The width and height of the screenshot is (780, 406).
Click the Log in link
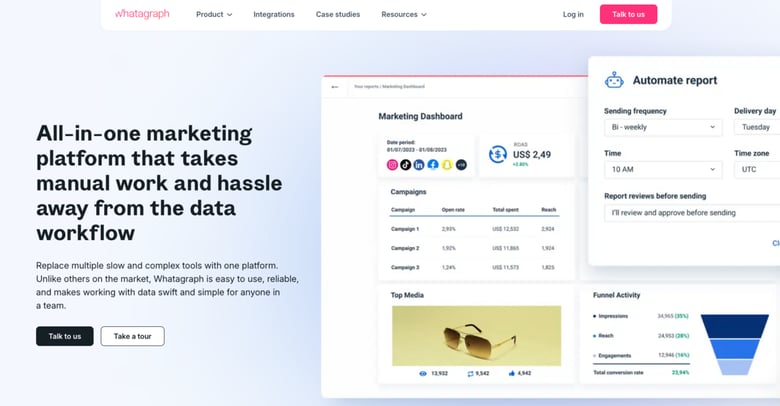coord(573,14)
